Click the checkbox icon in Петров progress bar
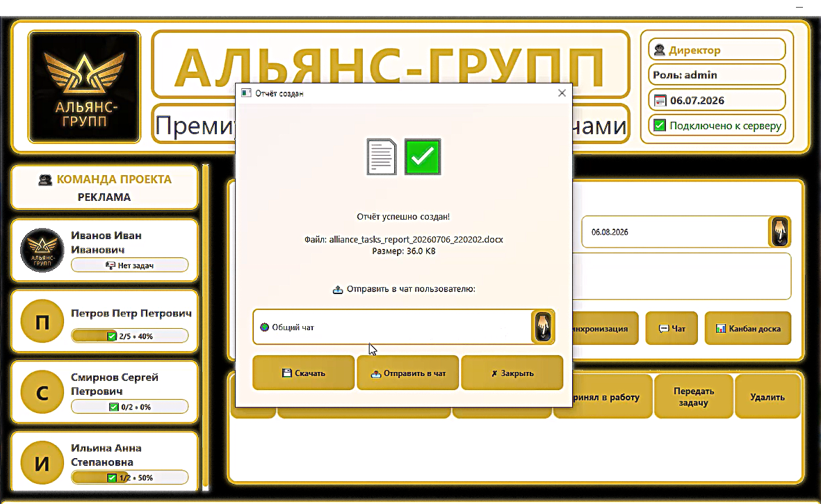Viewport: 821px width, 504px height. [x=111, y=336]
